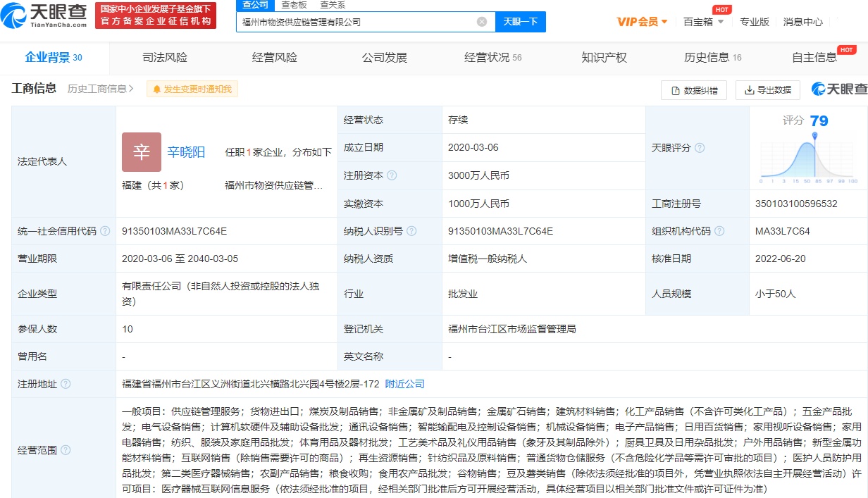Screen dimensions: 868x498
Task: Click the 工商注册号 value 350103100596532
Action: (796, 204)
